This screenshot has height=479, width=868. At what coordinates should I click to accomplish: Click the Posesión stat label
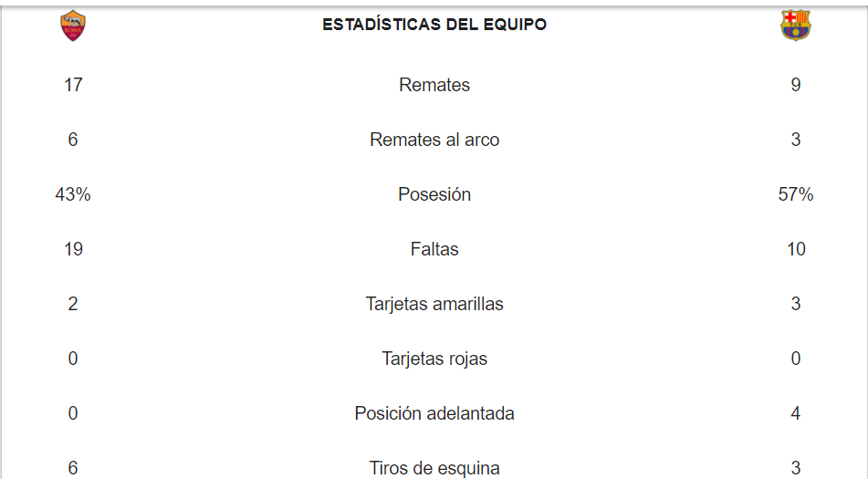pyautogui.click(x=434, y=194)
